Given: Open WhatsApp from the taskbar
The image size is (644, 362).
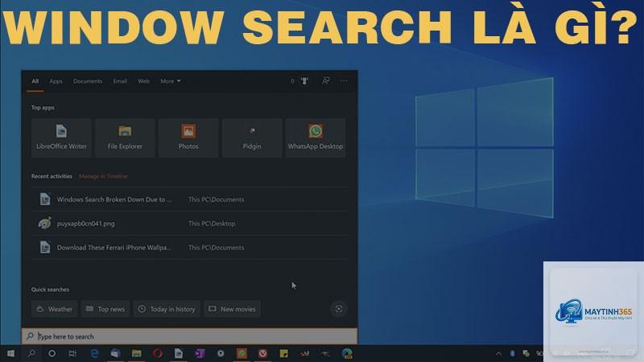Looking at the screenshot, I should coord(242,353).
